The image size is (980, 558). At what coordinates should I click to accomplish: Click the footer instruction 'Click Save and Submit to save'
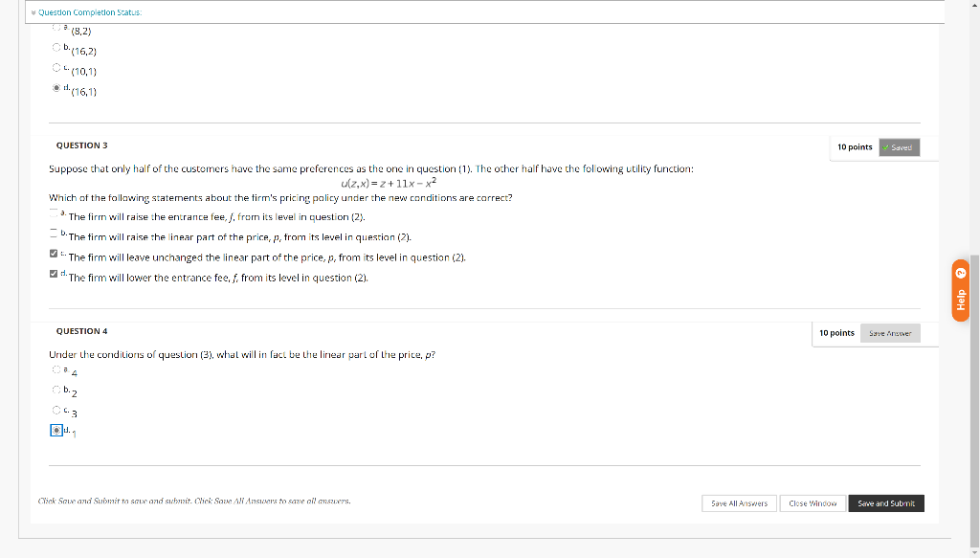click(x=194, y=501)
